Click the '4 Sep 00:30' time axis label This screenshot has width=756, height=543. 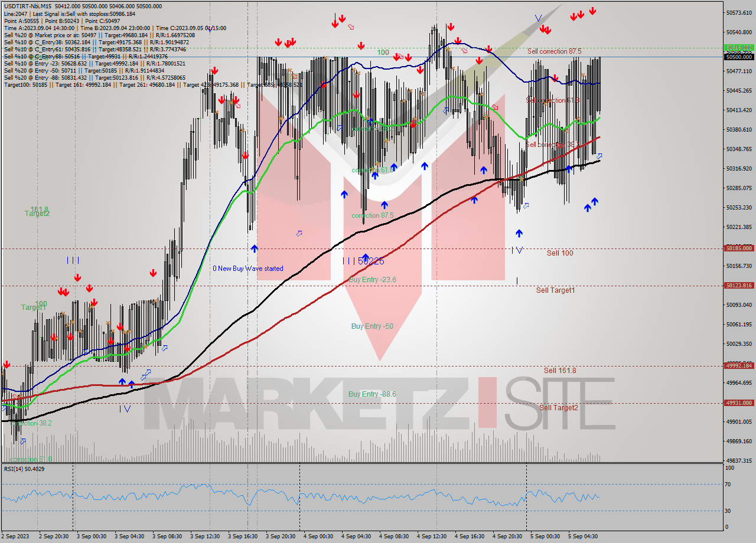tap(319, 537)
